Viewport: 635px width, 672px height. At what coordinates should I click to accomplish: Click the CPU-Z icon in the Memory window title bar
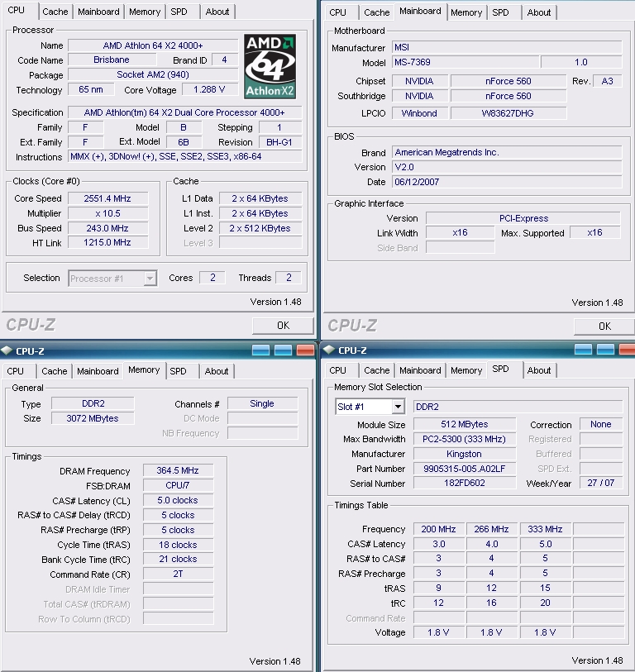[7, 350]
